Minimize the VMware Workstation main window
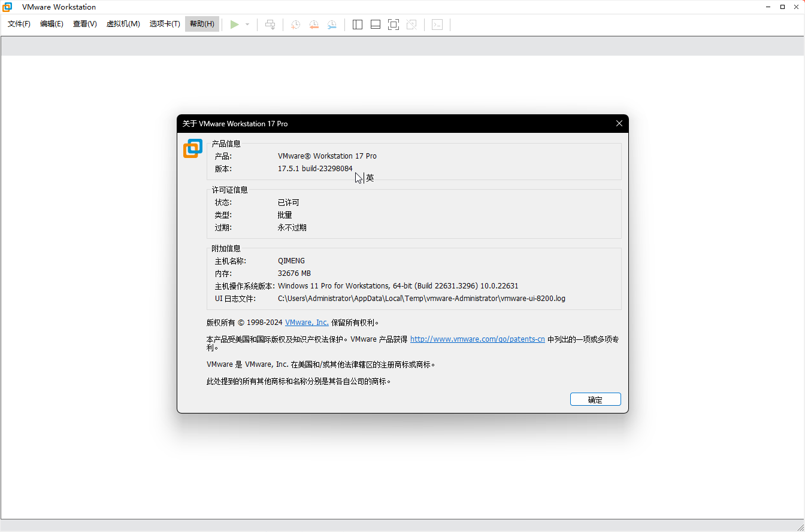This screenshot has width=805, height=532. pyautogui.click(x=768, y=7)
